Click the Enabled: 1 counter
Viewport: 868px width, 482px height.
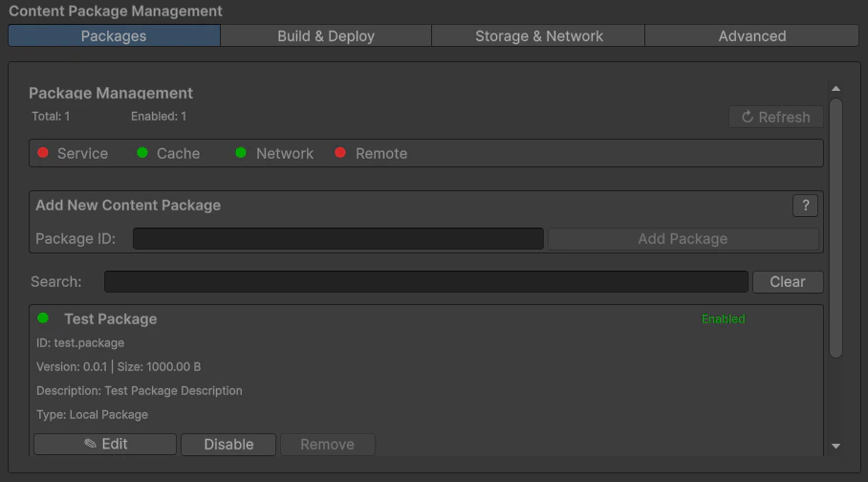tap(159, 117)
